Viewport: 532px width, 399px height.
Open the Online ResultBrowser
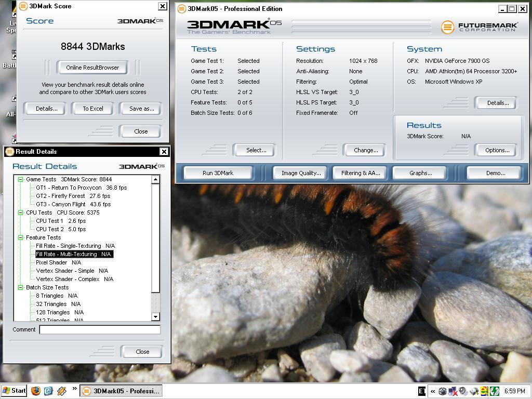coord(92,68)
